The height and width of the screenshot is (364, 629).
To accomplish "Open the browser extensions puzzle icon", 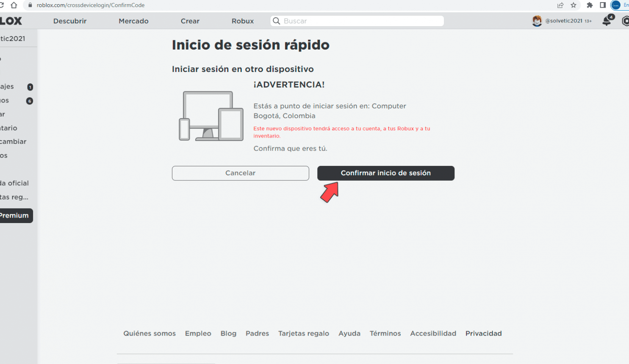I will coord(590,5).
